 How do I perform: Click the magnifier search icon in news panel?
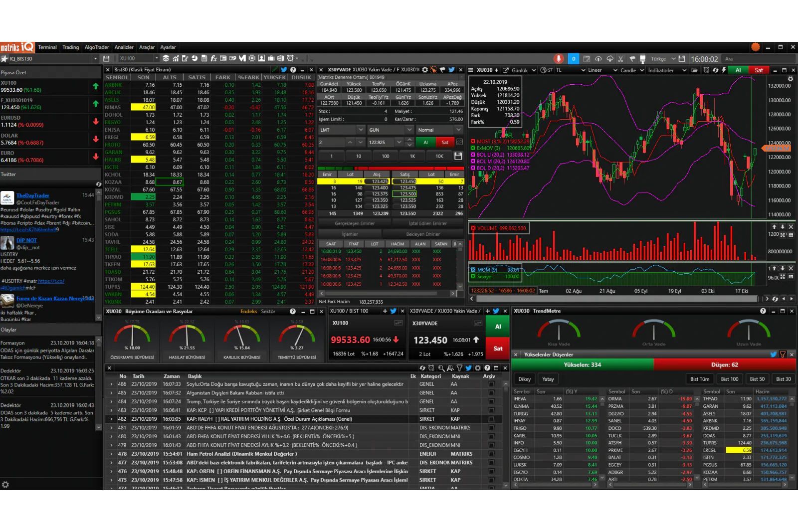tap(441, 368)
